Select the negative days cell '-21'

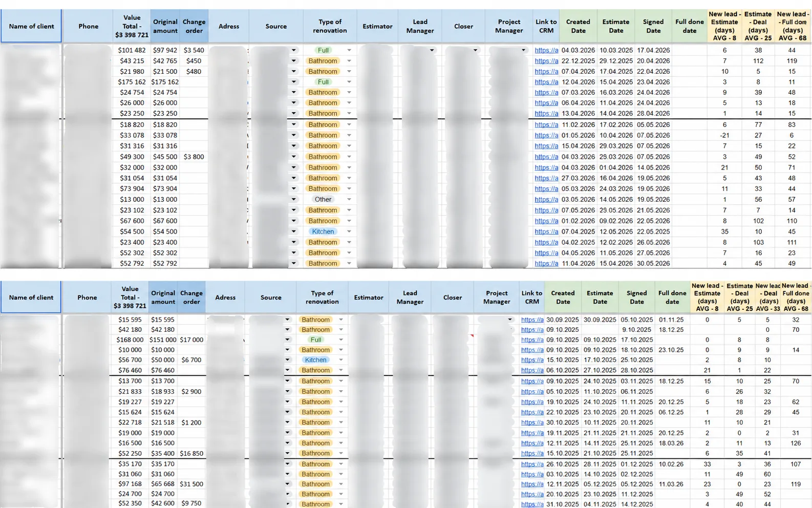tap(724, 135)
